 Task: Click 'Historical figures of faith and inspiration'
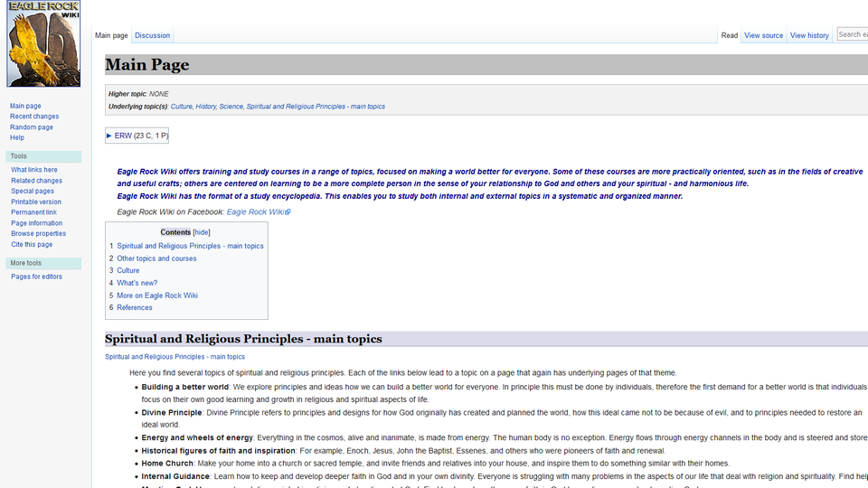point(218,451)
